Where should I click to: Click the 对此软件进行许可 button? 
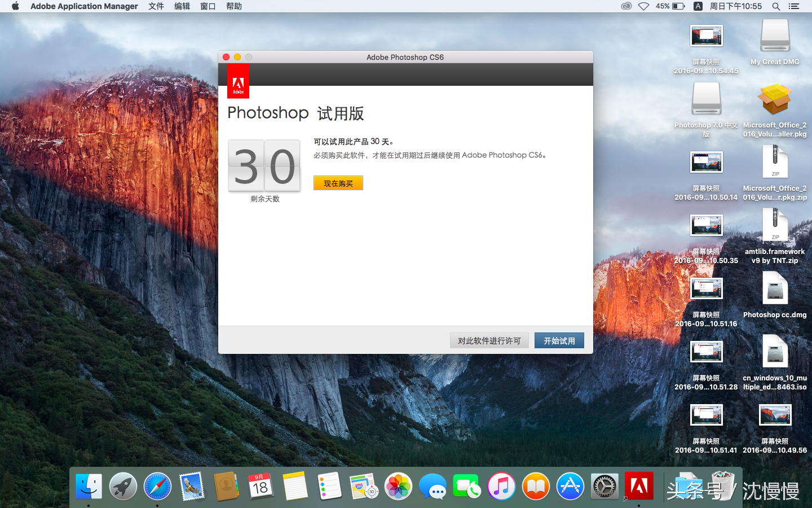click(x=489, y=340)
